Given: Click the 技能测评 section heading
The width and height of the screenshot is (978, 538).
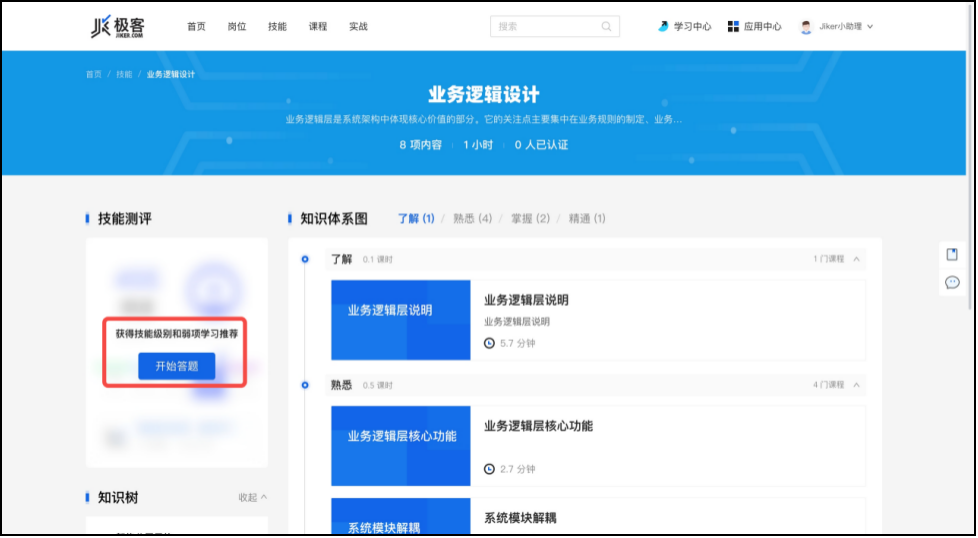Looking at the screenshot, I should [x=125, y=219].
